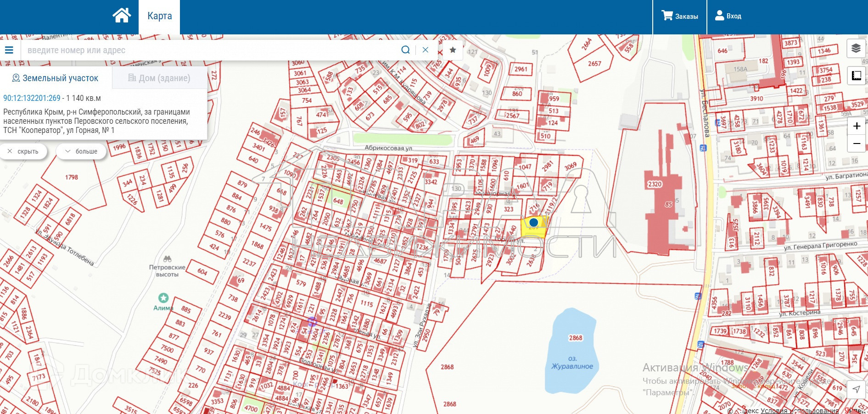
Task: Click the star favorites button
Action: coord(453,50)
